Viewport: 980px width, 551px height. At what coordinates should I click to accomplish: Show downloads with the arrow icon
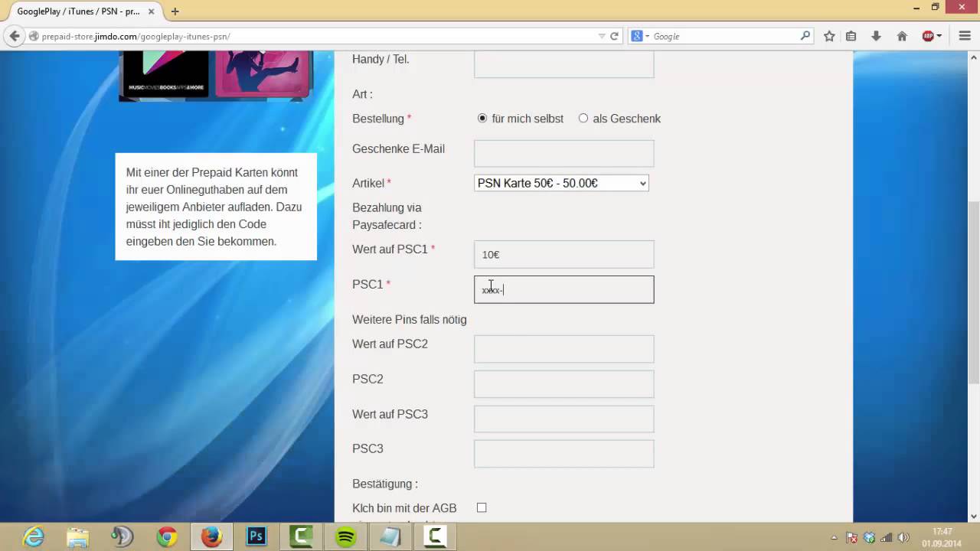point(877,36)
